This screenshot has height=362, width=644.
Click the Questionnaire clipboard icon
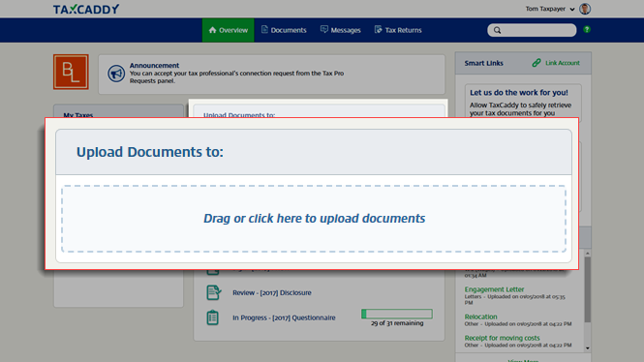tap(212, 317)
